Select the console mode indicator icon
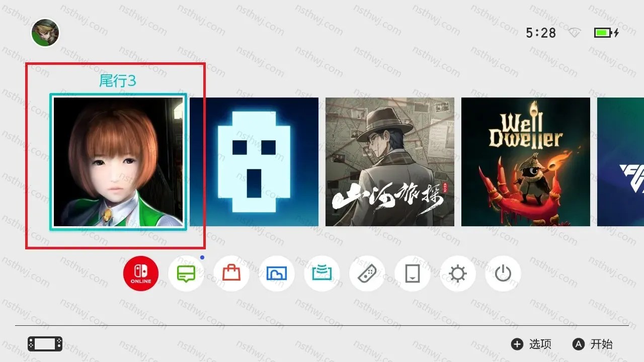 pos(45,344)
